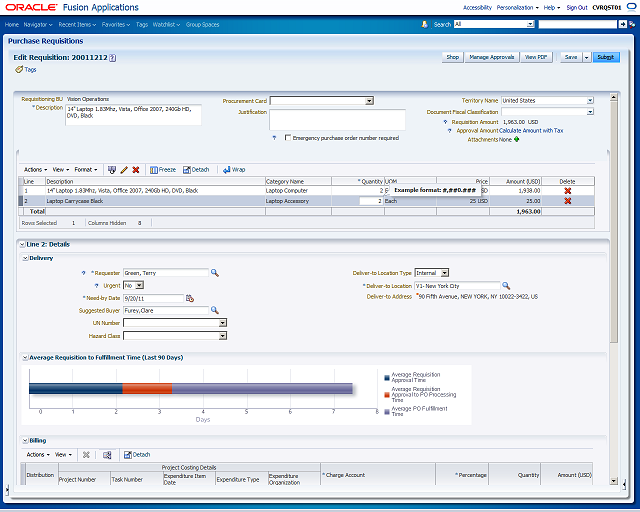Image resolution: width=640 pixels, height=512 pixels.
Task: Open the Urgent dropdown
Action: (x=139, y=285)
